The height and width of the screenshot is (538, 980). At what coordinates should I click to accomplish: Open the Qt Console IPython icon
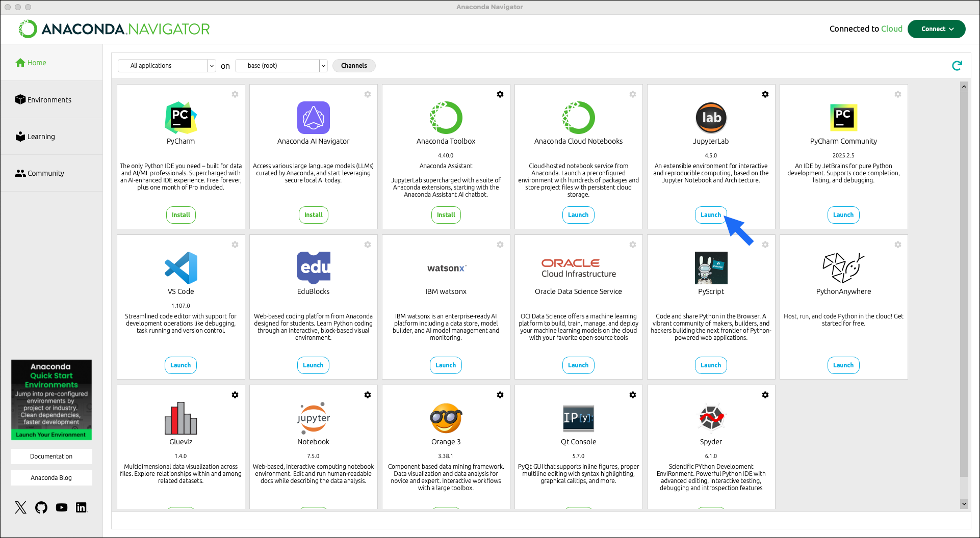(x=578, y=419)
